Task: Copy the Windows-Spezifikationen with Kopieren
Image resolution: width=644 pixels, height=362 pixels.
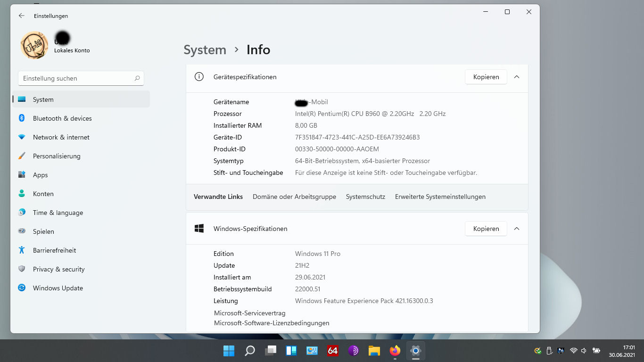Action: pyautogui.click(x=486, y=229)
